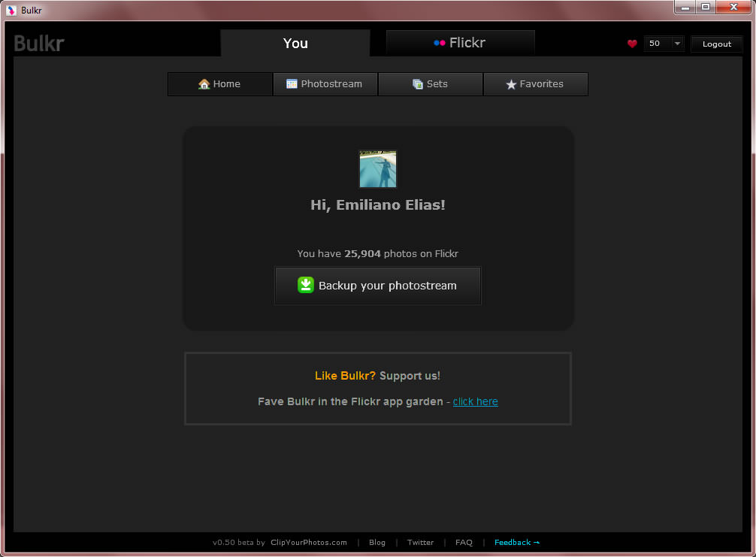The height and width of the screenshot is (557, 756).
Task: Open the Blog link in the footer
Action: (x=376, y=542)
